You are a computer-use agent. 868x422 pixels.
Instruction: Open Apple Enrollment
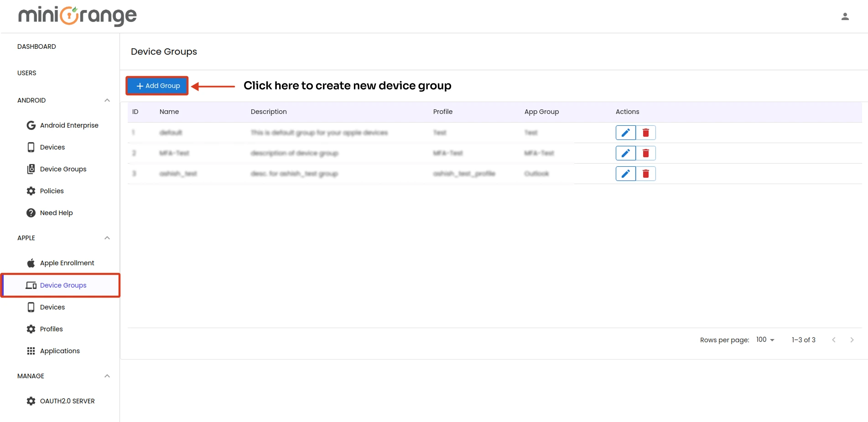click(67, 262)
